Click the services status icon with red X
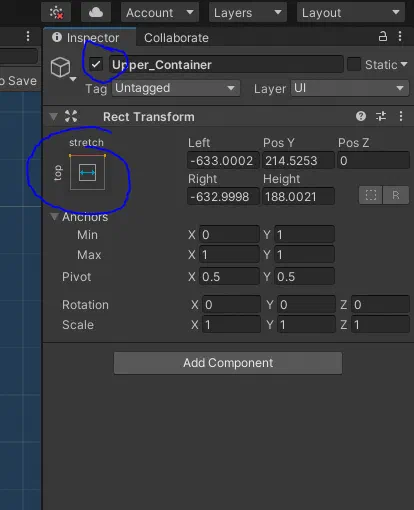414x510 pixels. point(56,13)
